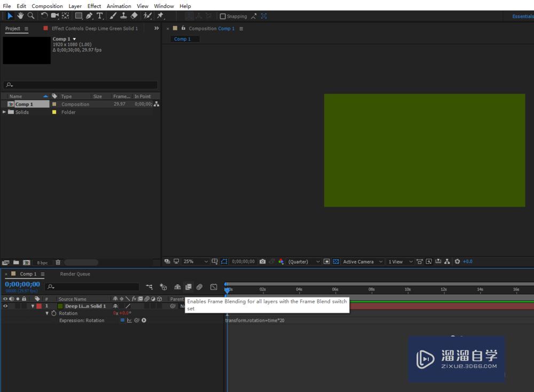Select the Unified Camera tool
This screenshot has height=392, width=534.
pos(54,15)
